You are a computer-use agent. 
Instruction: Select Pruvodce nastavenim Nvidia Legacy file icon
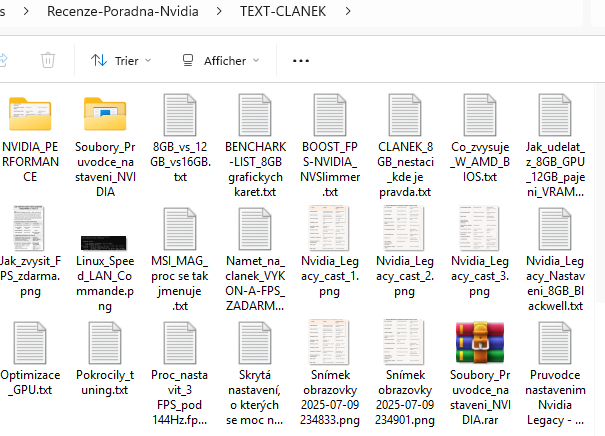(554, 343)
